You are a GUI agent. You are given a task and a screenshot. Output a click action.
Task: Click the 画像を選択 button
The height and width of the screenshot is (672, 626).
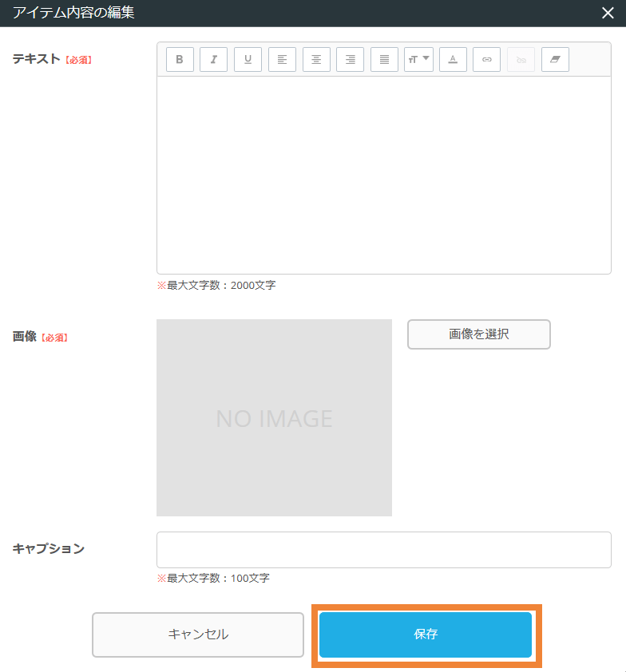coord(479,334)
